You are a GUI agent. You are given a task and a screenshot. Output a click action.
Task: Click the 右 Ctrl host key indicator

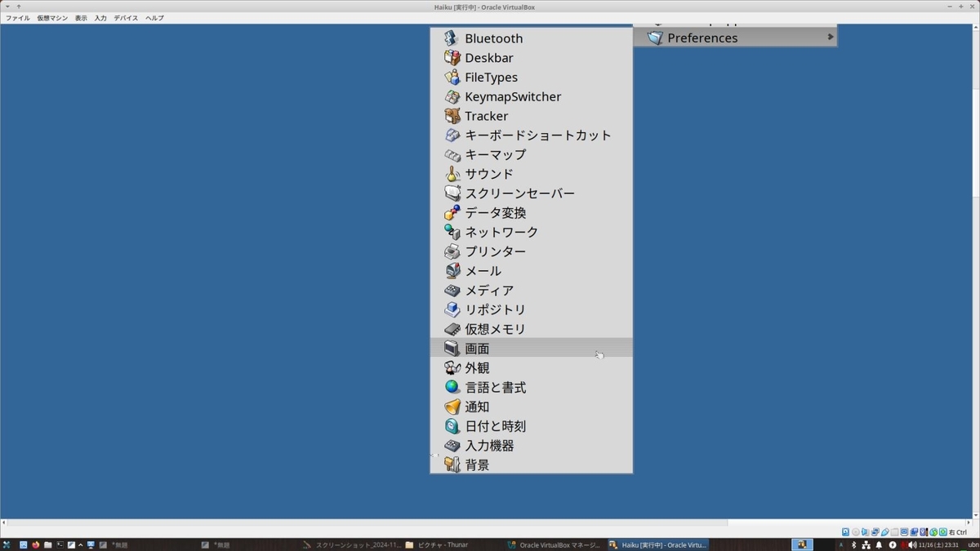pyautogui.click(x=958, y=532)
